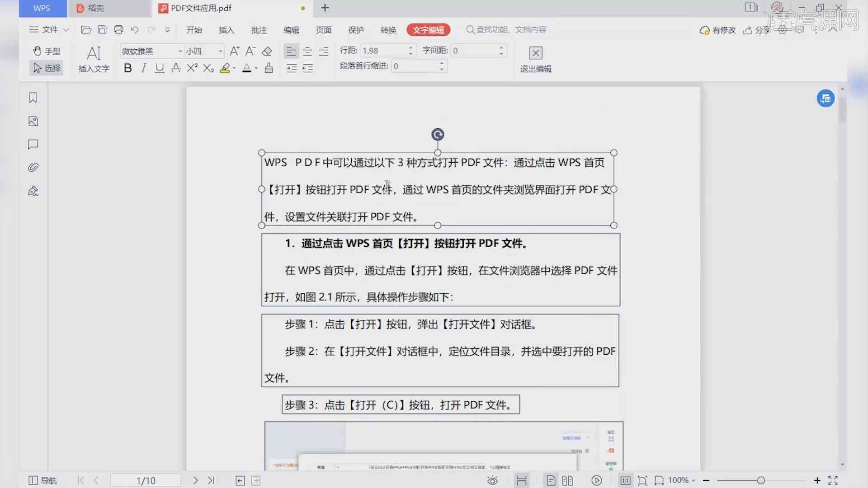Open the font color dropdown arrow

256,68
